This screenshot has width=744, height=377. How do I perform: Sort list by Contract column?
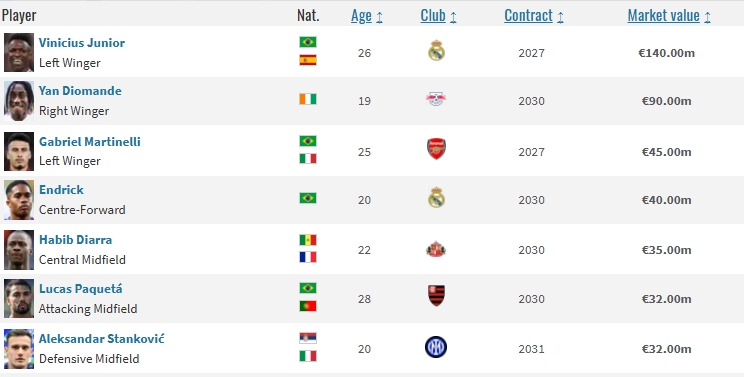[534, 16]
